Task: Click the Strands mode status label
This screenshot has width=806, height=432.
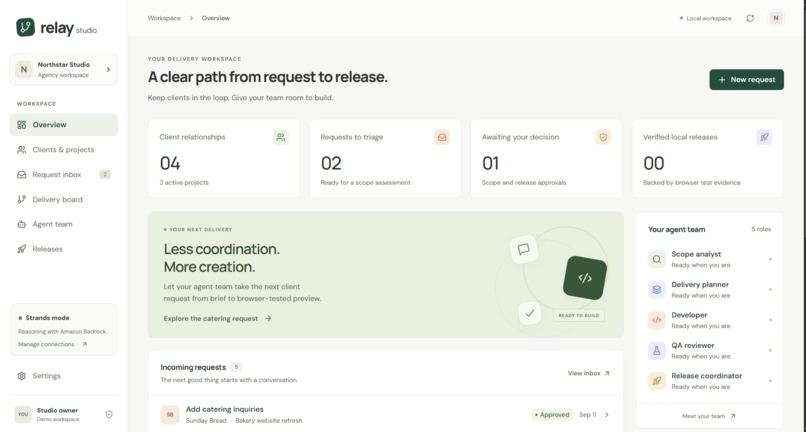Action: point(44,318)
